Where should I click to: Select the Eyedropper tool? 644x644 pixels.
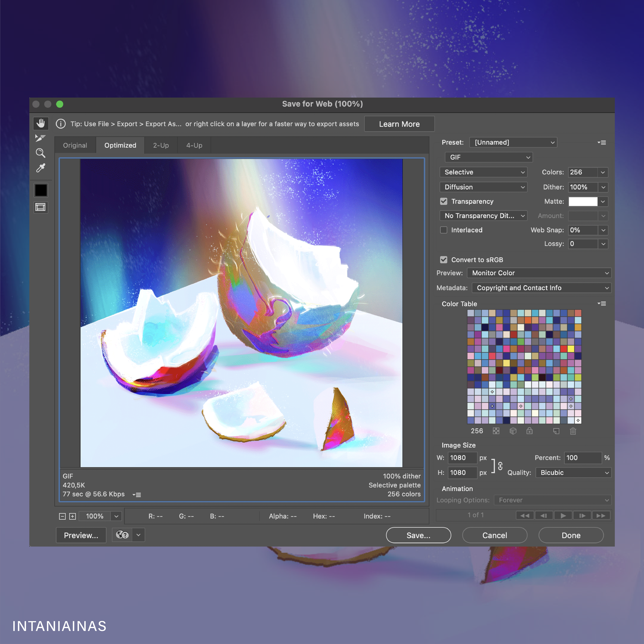click(41, 168)
